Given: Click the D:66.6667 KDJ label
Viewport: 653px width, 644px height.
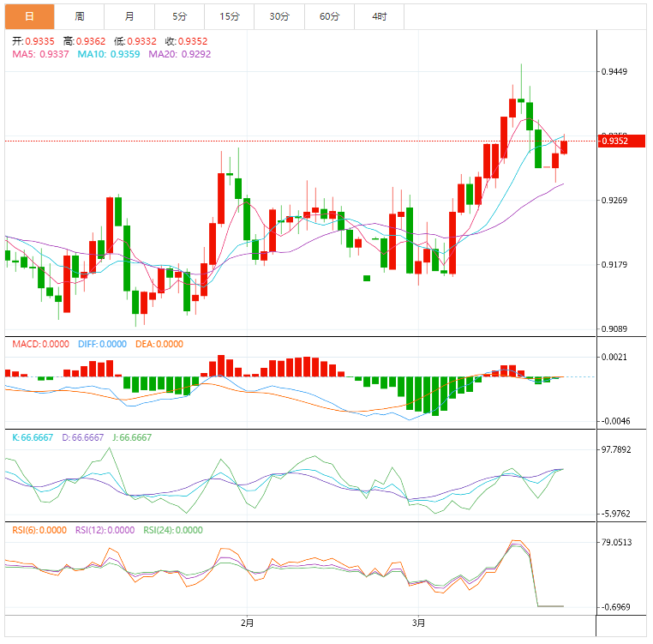Looking at the screenshot, I should pyautogui.click(x=83, y=437).
